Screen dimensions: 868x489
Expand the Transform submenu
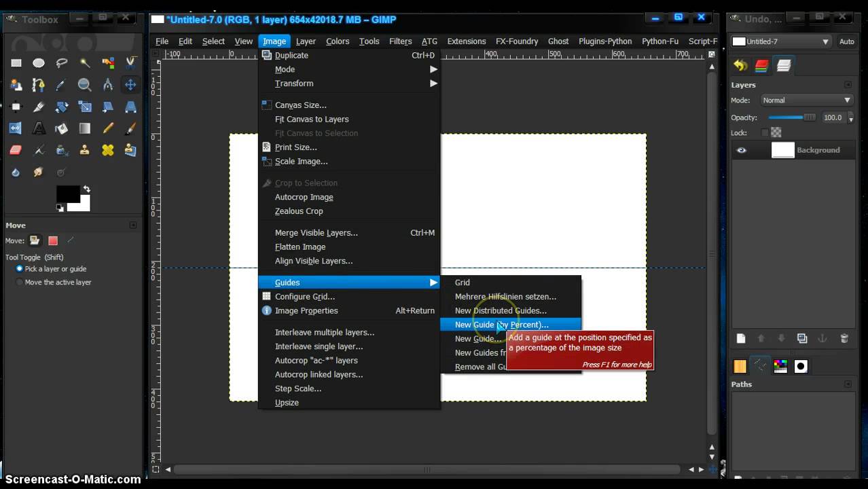[x=350, y=84]
